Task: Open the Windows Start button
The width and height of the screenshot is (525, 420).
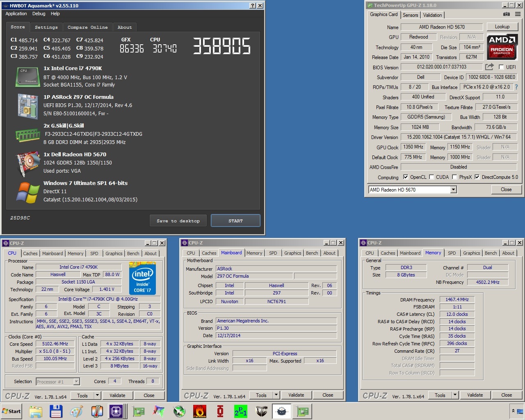Action: (x=11, y=411)
